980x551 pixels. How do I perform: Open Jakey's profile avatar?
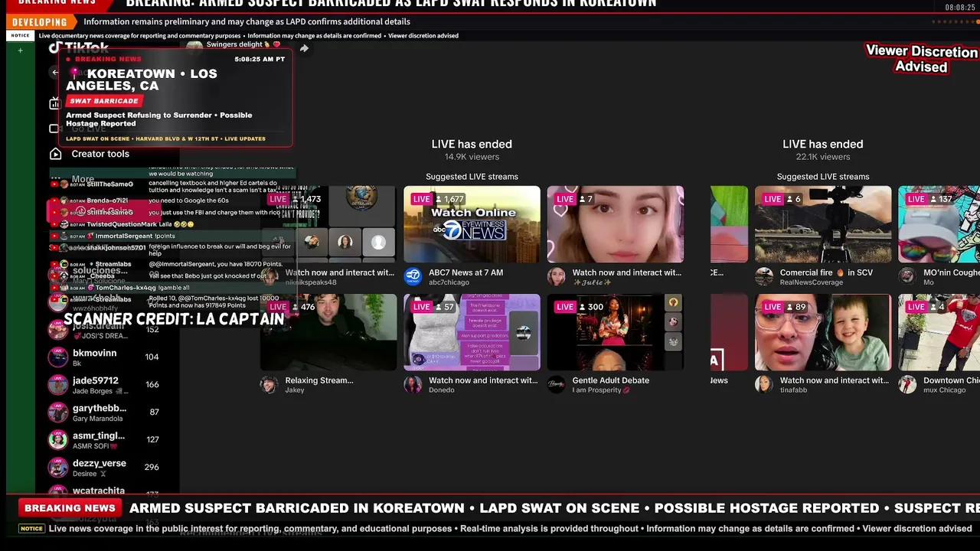click(269, 385)
